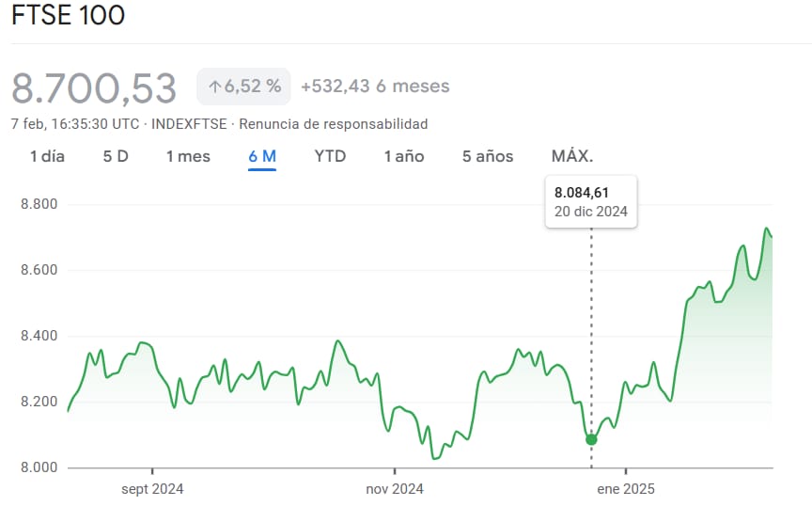The width and height of the screenshot is (812, 506).
Task: Switch to the 5 D range tab
Action: (x=116, y=156)
